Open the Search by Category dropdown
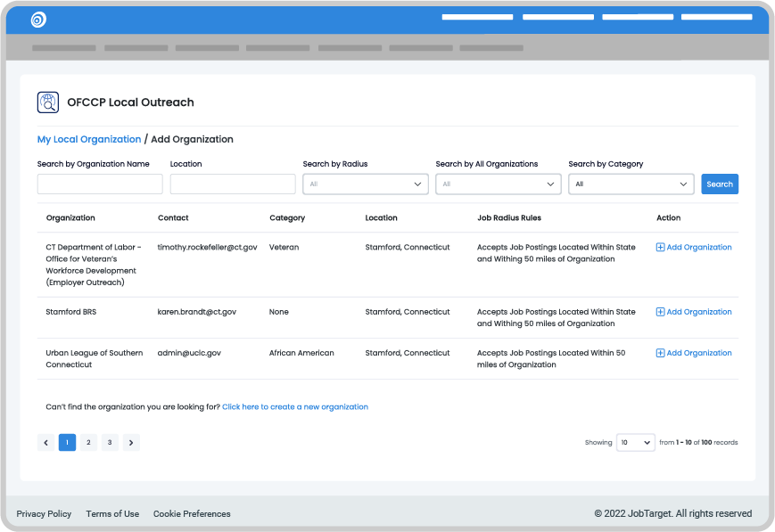This screenshot has height=532, width=775. coord(631,184)
